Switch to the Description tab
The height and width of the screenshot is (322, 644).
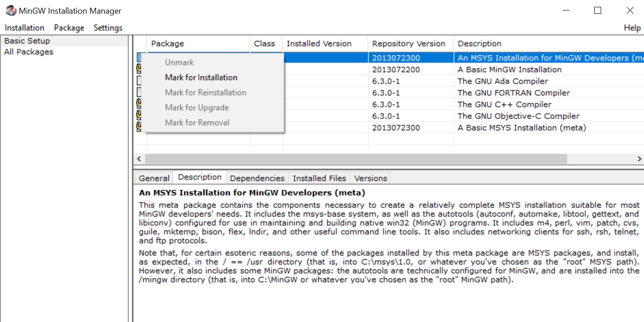tap(200, 177)
